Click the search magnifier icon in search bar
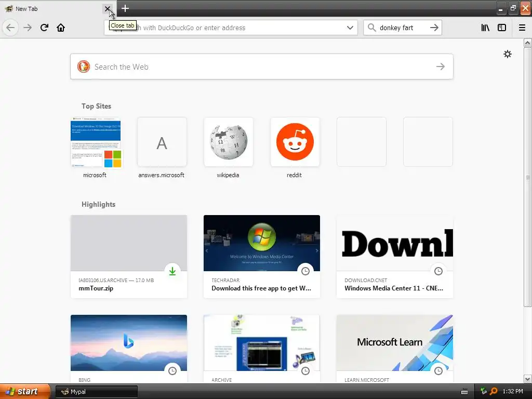 pos(371,28)
